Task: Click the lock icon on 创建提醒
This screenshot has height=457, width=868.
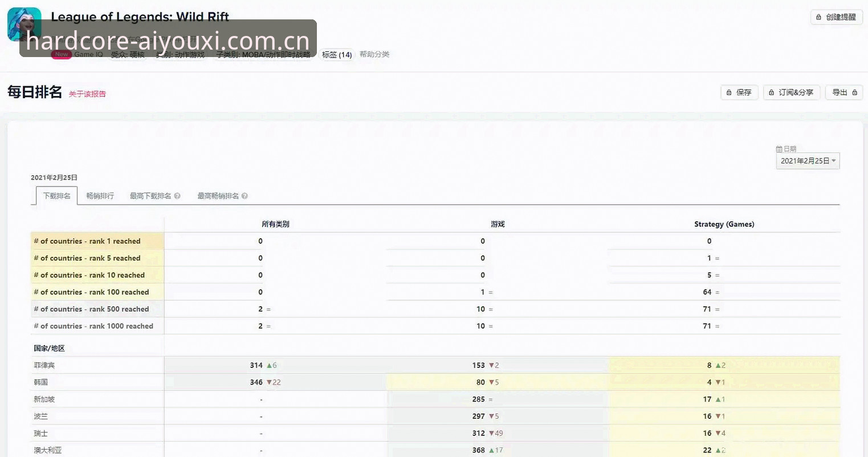Action: pyautogui.click(x=819, y=17)
